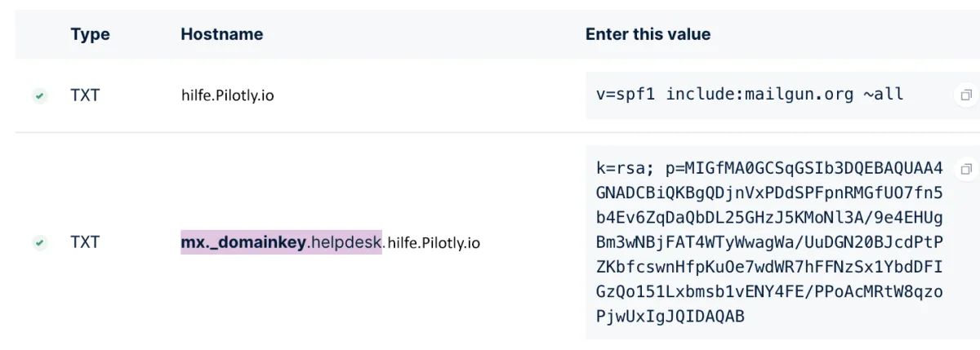Image resolution: width=980 pixels, height=350 pixels.
Task: Click the 'Enter this value' column header
Action: (648, 34)
